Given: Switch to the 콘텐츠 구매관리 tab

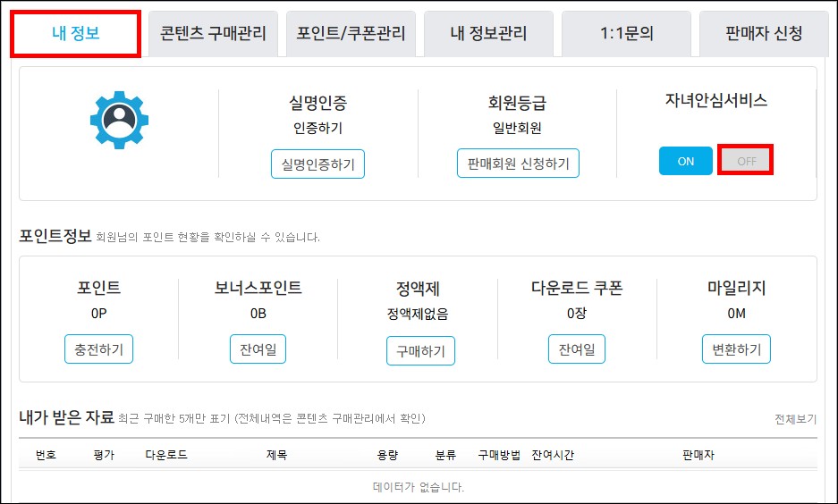Looking at the screenshot, I should coord(213,34).
